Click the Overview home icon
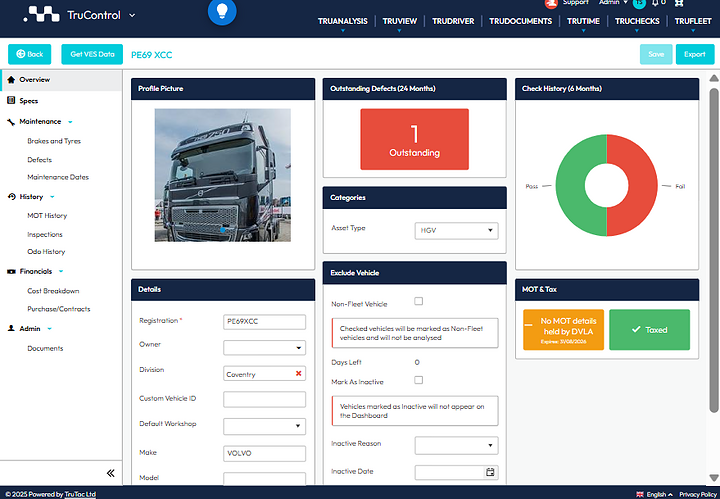Viewport: 720px width, 499px height. (x=11, y=79)
